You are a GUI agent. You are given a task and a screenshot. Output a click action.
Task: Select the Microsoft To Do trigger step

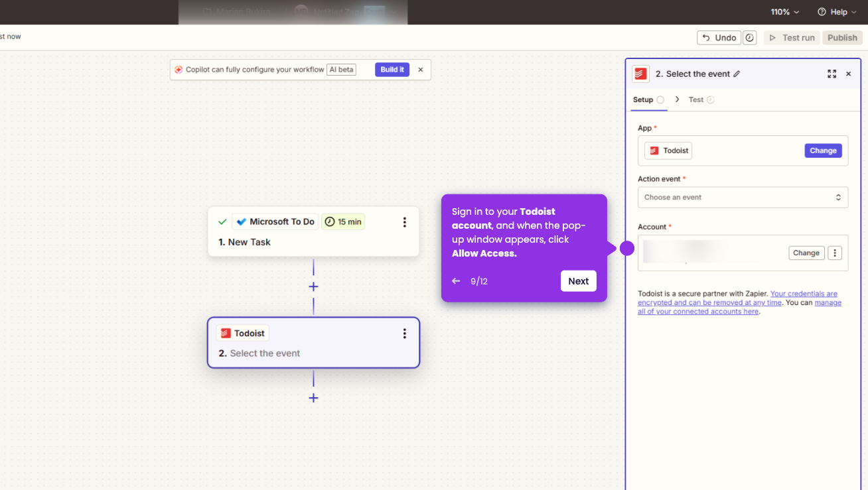click(x=313, y=231)
